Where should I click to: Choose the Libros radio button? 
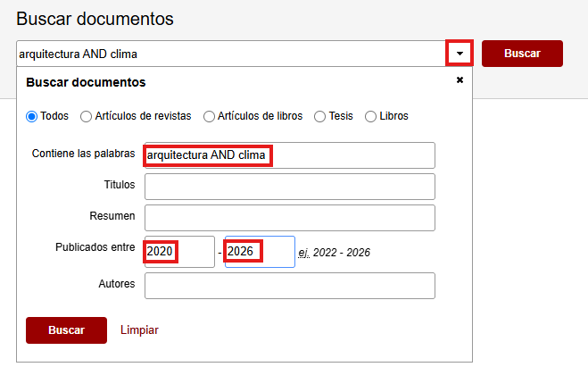pyautogui.click(x=370, y=116)
